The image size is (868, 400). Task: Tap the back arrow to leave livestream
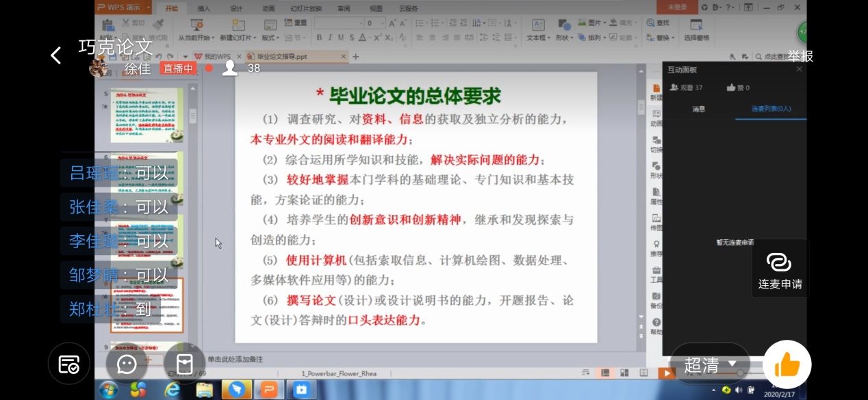56,55
